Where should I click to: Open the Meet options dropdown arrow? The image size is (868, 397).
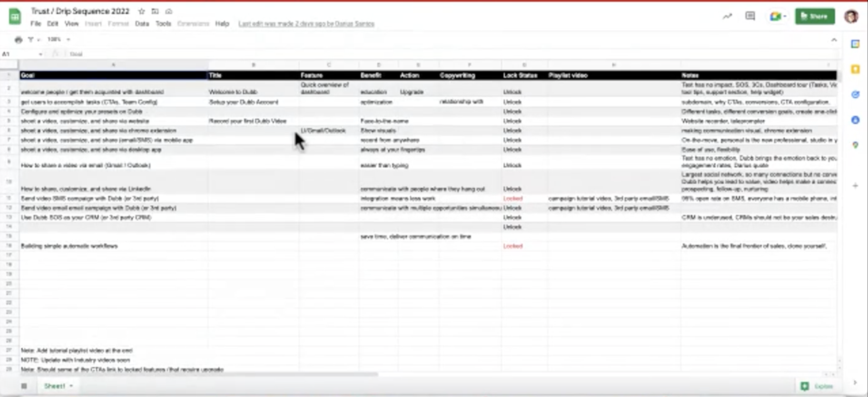785,16
